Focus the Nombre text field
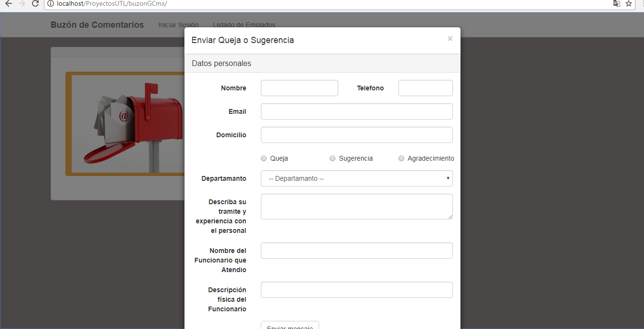644x329 pixels. [299, 88]
